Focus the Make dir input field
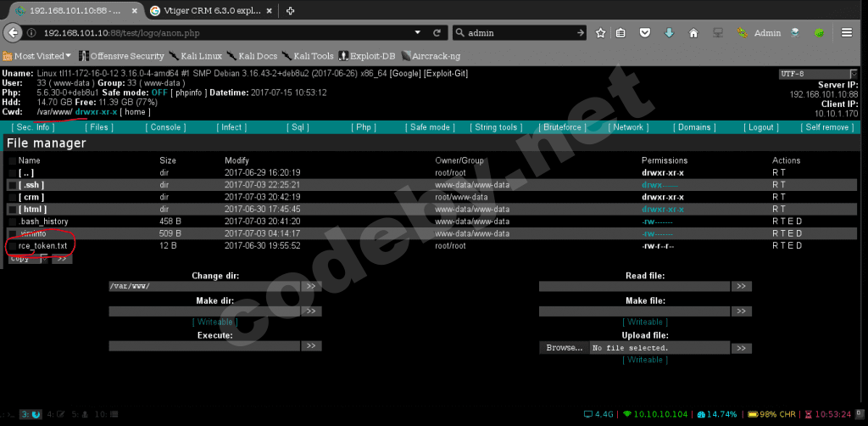 click(x=205, y=311)
